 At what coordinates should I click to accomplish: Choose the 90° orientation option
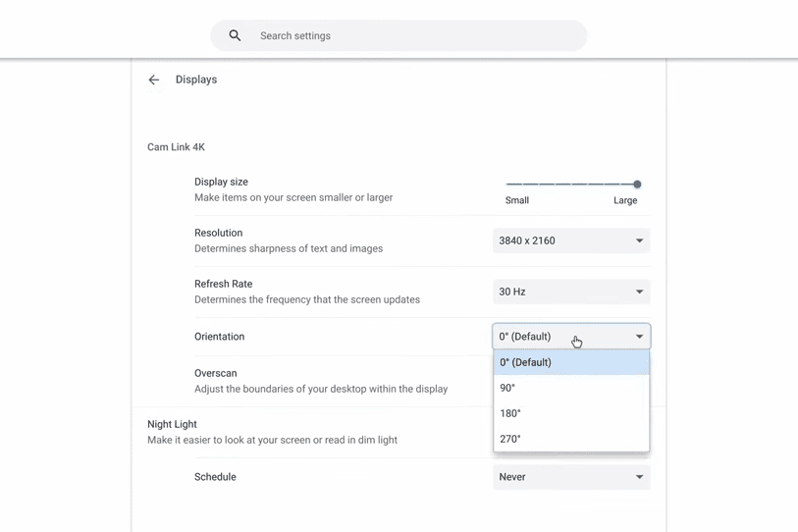point(570,388)
